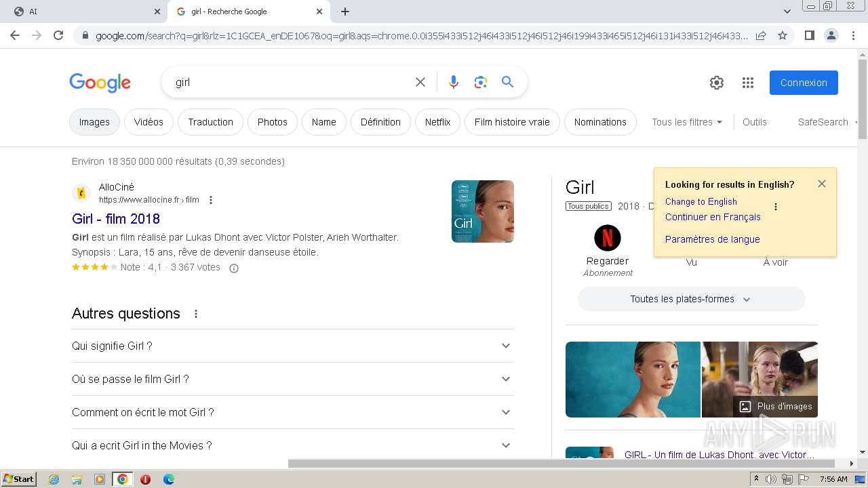The image size is (868, 488).
Task: Toggle Chrome side panel icon
Action: point(809,35)
